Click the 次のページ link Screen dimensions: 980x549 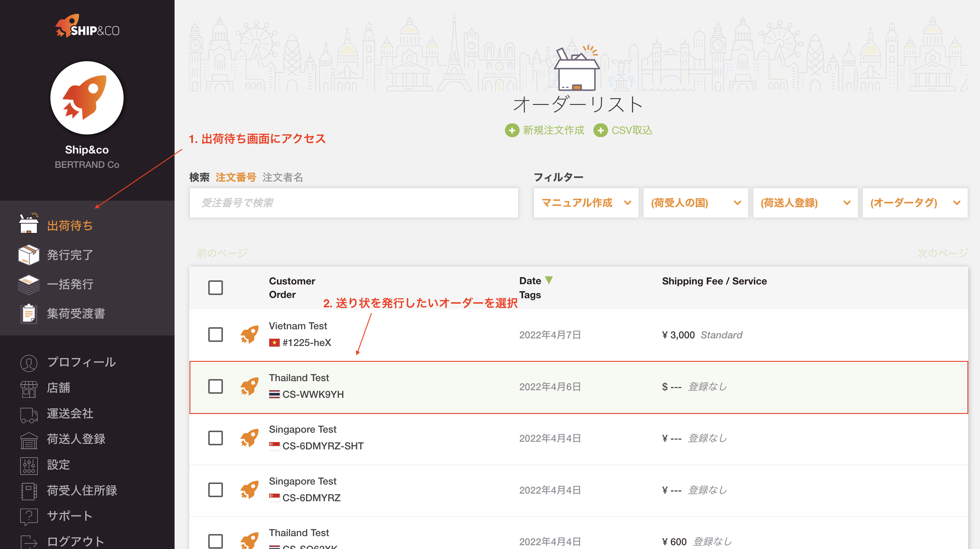coord(942,253)
